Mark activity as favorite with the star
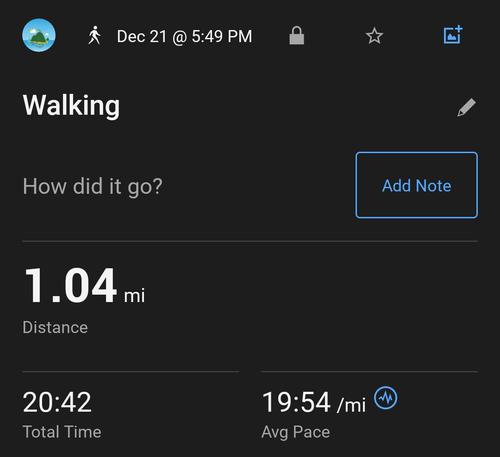This screenshot has height=457, width=500. (x=374, y=36)
